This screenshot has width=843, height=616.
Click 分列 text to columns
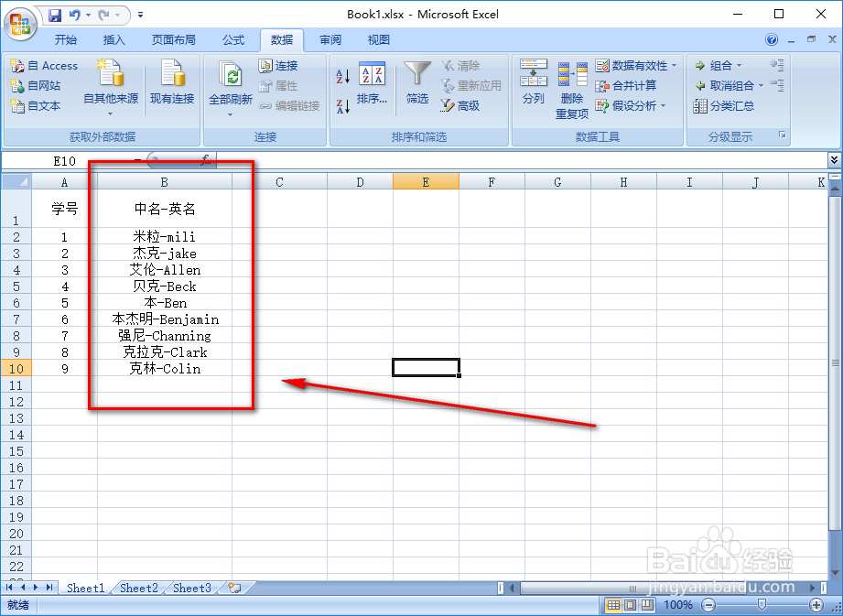click(534, 81)
